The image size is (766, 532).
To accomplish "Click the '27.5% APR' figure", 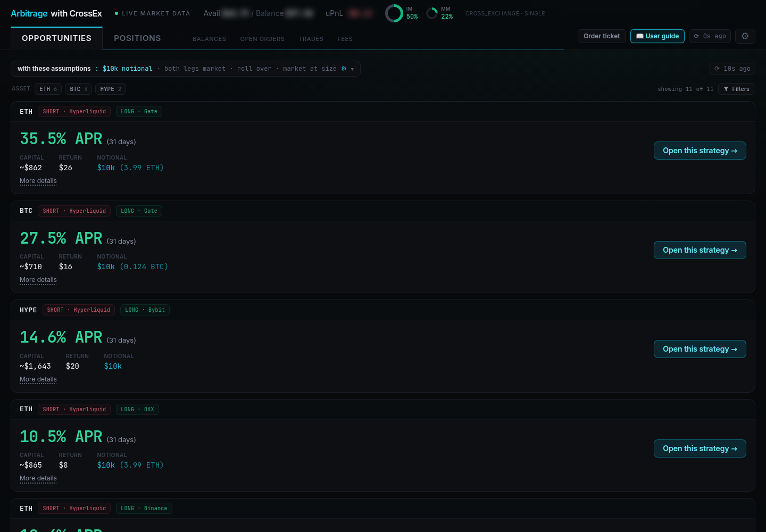I will tap(61, 238).
